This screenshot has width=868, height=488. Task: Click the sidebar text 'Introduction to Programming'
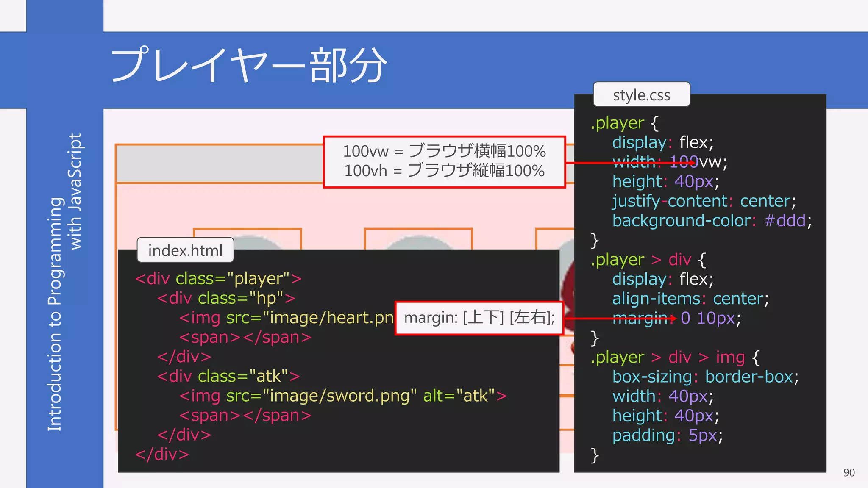55,314
